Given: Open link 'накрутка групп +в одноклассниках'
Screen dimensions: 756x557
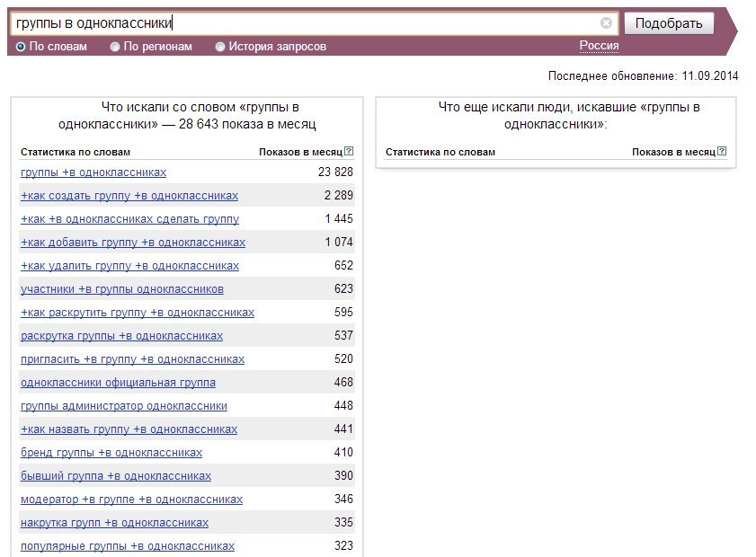Looking at the screenshot, I should click(x=115, y=523).
